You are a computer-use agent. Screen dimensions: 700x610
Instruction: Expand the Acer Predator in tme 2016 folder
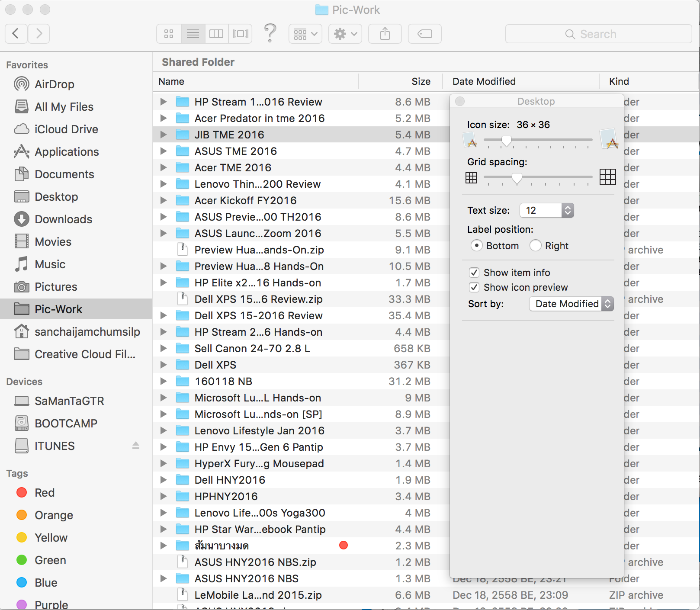click(164, 118)
